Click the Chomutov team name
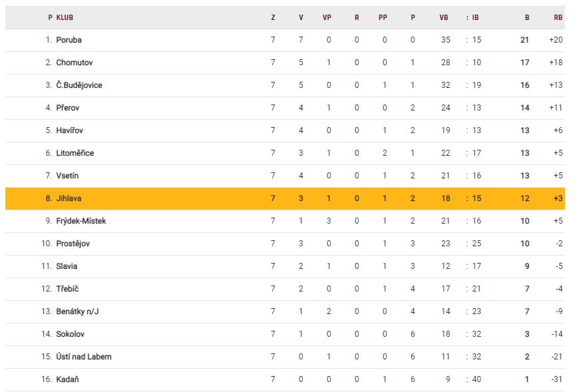The image size is (575, 392). pyautogui.click(x=73, y=63)
